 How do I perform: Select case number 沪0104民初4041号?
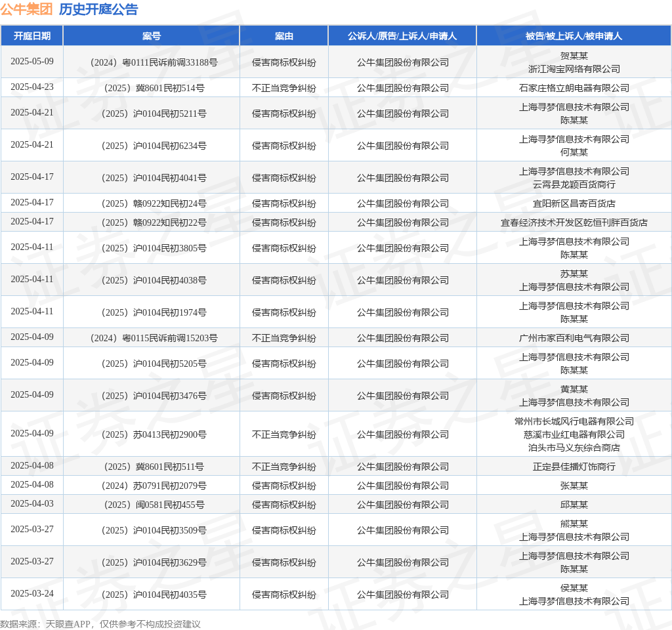pyautogui.click(x=154, y=178)
